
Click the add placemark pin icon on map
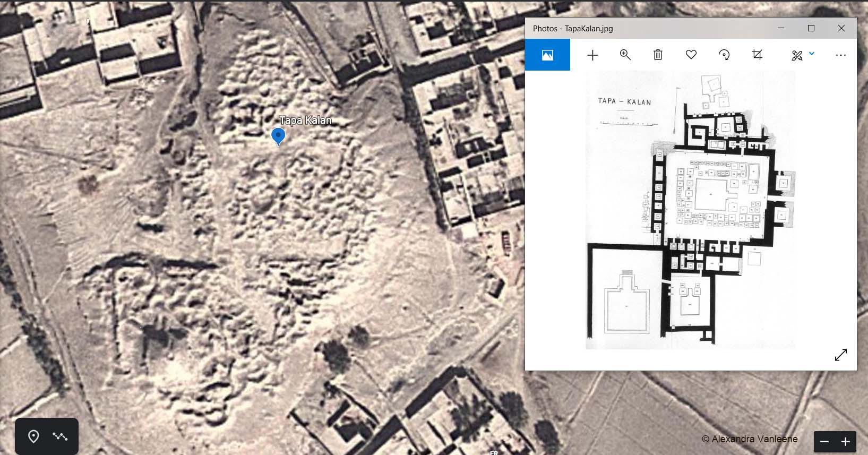(33, 436)
